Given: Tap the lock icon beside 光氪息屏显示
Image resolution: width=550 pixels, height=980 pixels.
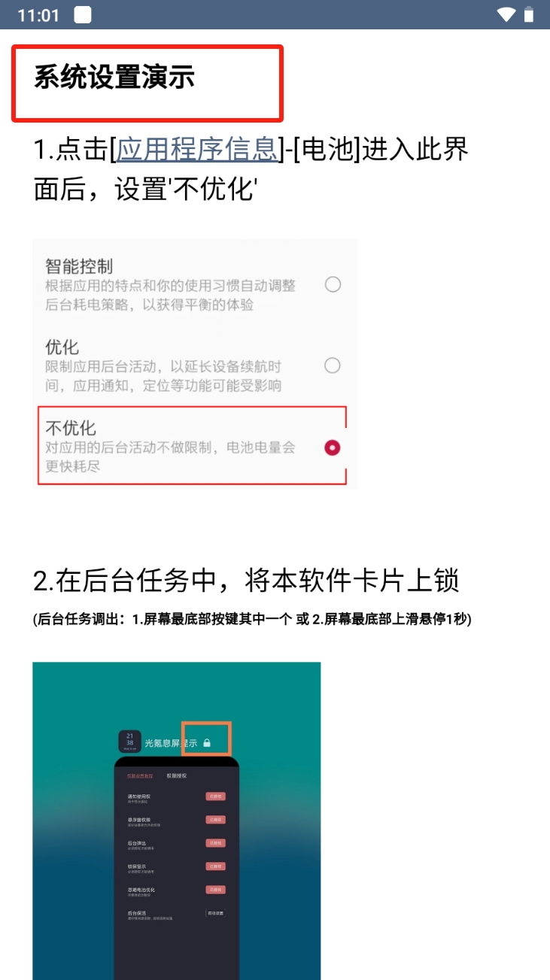Looking at the screenshot, I should (207, 742).
